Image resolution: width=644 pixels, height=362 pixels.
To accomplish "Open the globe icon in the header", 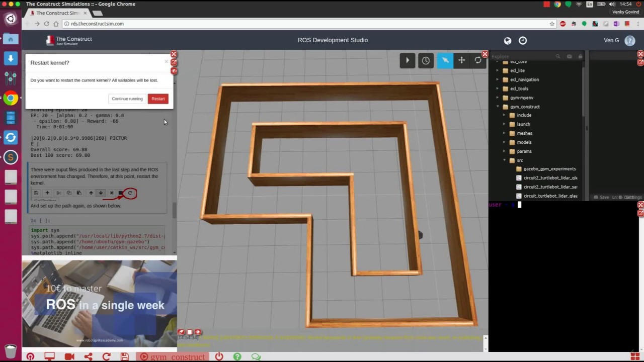I will 508,41.
